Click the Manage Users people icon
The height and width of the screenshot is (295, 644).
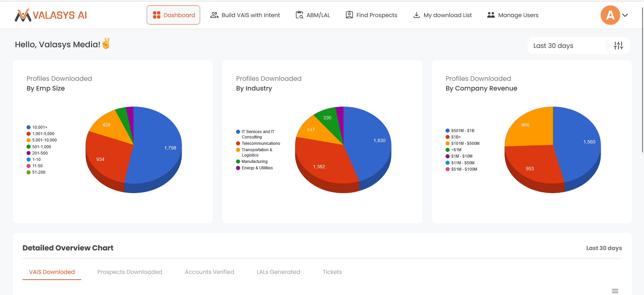click(491, 15)
